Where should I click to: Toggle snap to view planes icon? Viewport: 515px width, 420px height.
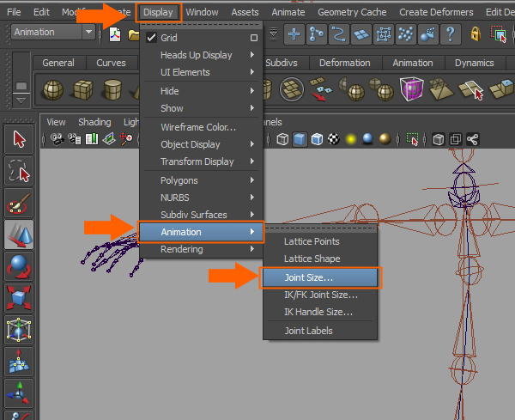[361, 33]
